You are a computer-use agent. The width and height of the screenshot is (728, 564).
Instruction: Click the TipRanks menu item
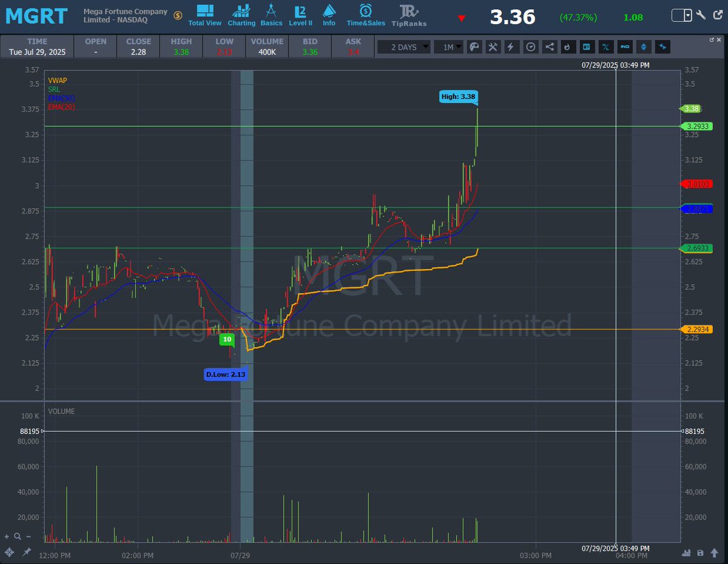tap(409, 15)
